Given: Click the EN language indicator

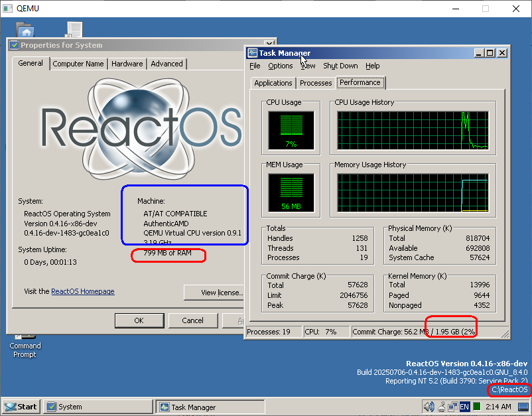Looking at the screenshot, I should [x=464, y=407].
